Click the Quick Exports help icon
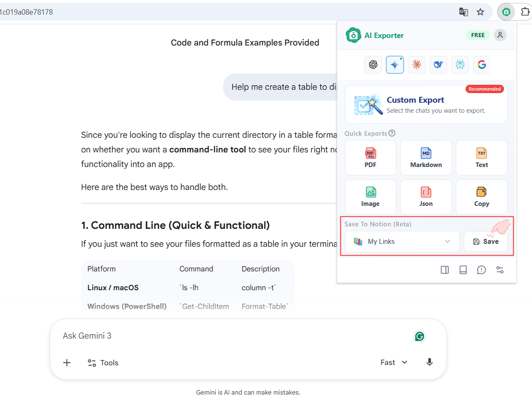532x400 pixels. tap(392, 133)
